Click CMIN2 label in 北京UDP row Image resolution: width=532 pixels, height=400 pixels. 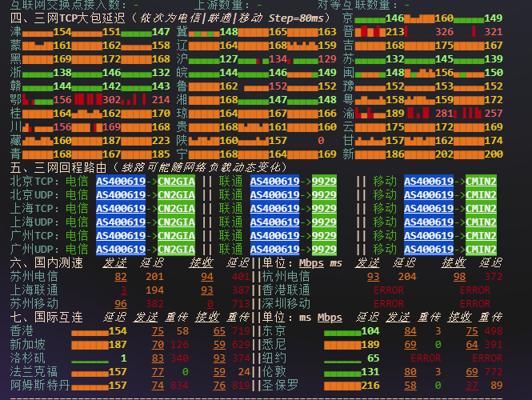click(x=482, y=195)
